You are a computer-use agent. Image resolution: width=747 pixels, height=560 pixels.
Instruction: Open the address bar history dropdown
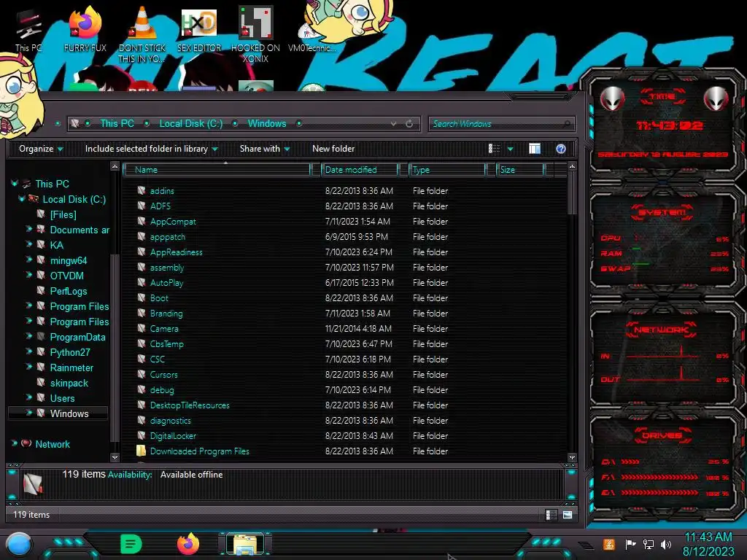tap(393, 124)
